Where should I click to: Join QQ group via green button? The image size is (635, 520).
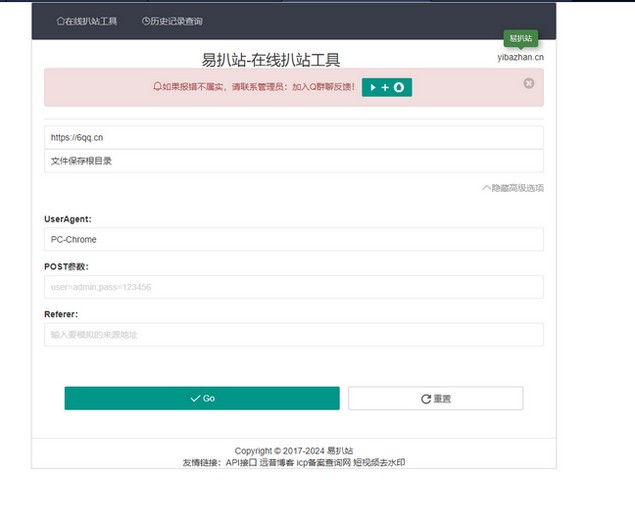pyautogui.click(x=387, y=87)
